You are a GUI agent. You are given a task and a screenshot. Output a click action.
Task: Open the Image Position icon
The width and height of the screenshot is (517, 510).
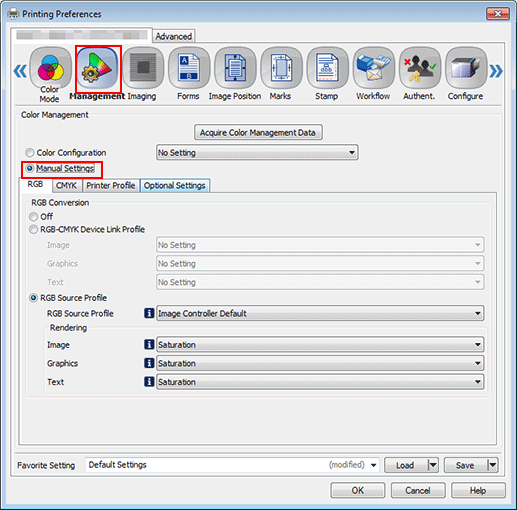click(235, 68)
